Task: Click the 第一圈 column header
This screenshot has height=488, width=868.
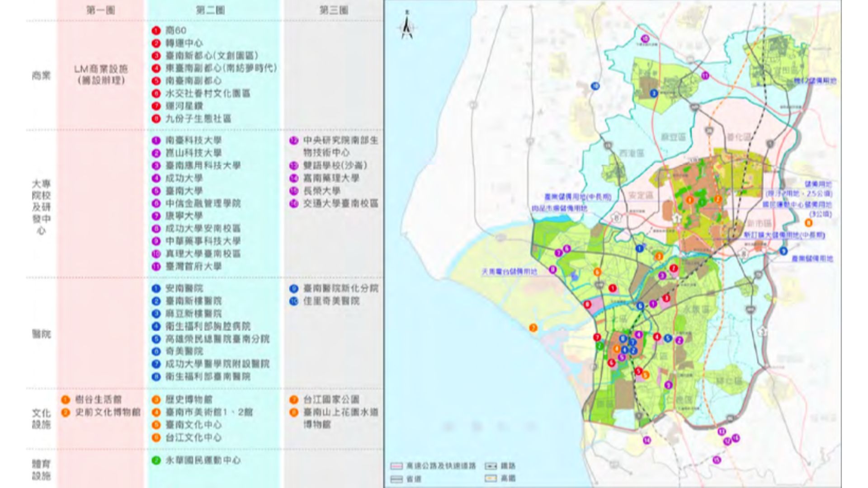Action: click(x=100, y=10)
